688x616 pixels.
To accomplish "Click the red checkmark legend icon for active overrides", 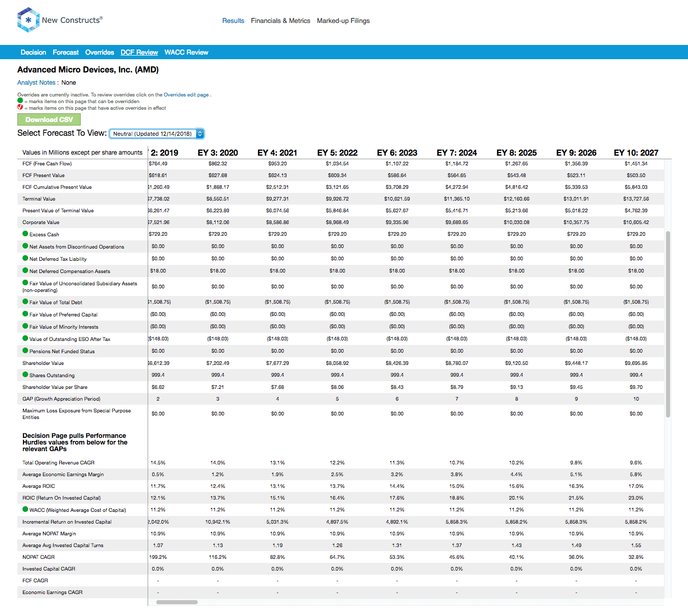I will [x=20, y=107].
